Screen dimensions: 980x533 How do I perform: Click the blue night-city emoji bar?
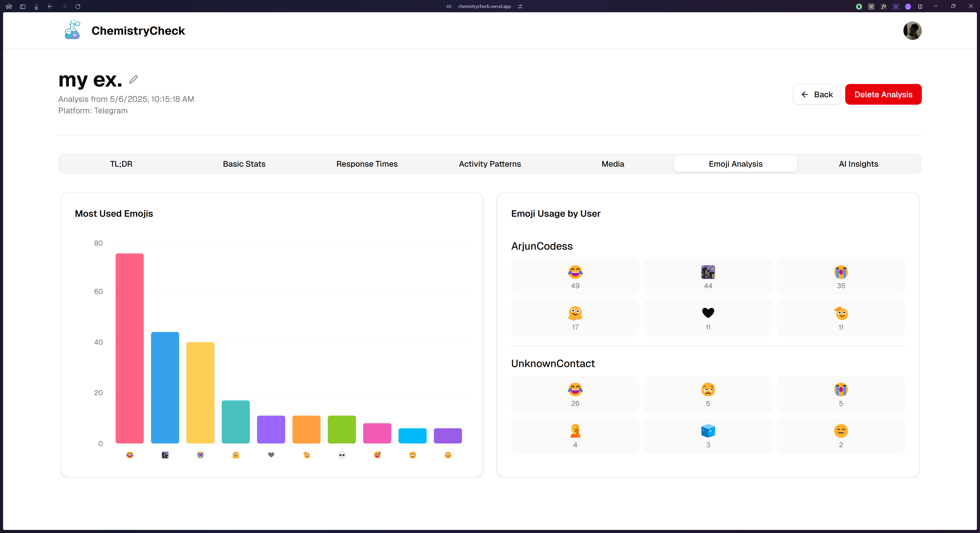(x=165, y=387)
